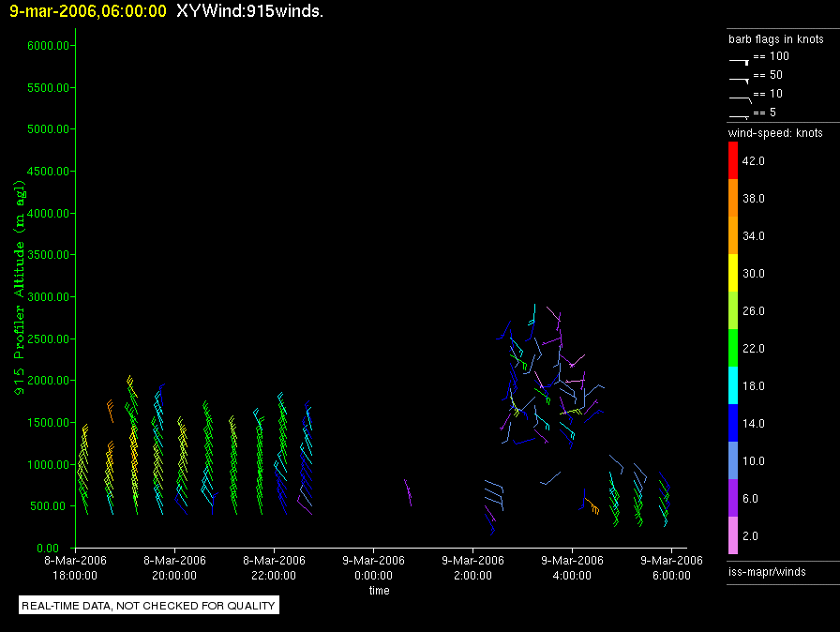
Task: Click the 4500.00 altitude tick label
Action: point(48,172)
